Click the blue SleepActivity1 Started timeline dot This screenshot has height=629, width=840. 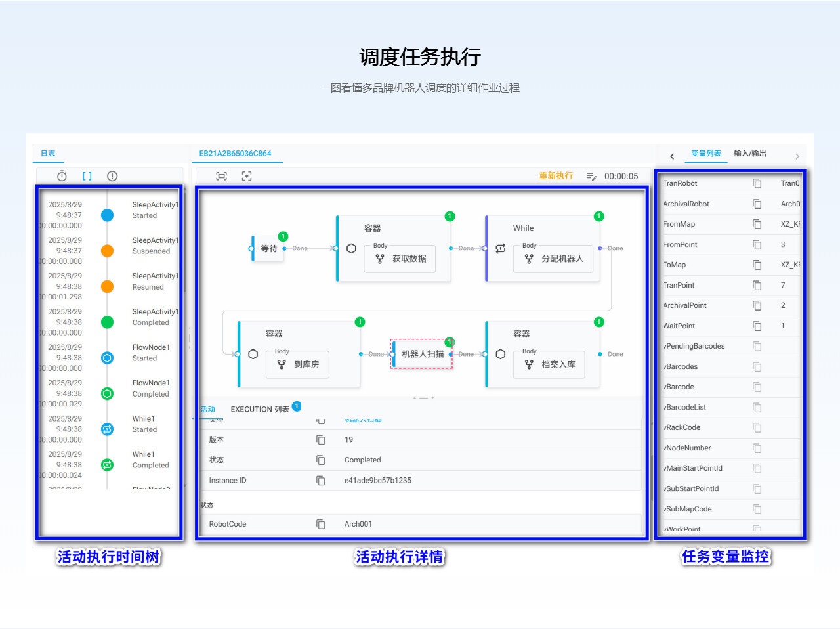107,215
